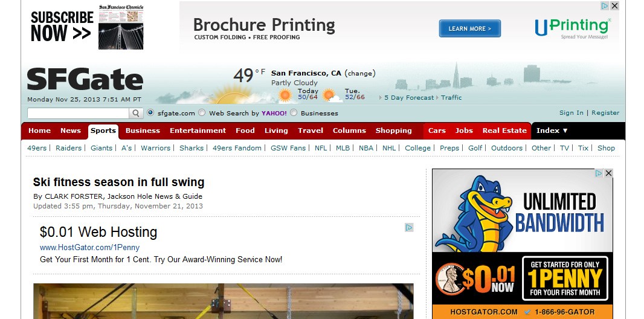Click Sign In link
Viewport: 644px width, 319px height.
[572, 113]
